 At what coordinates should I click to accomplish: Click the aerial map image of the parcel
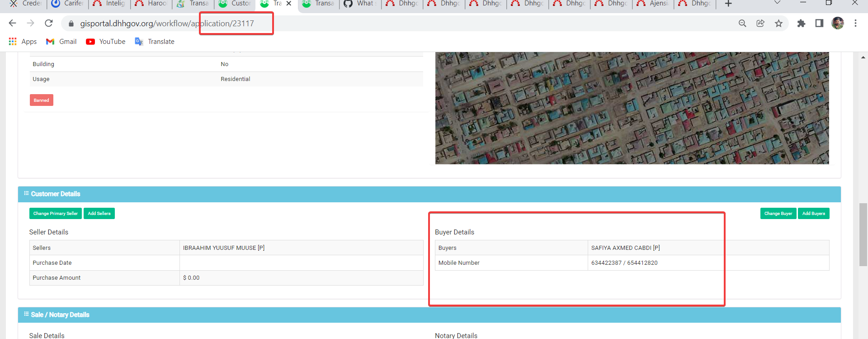(x=632, y=108)
